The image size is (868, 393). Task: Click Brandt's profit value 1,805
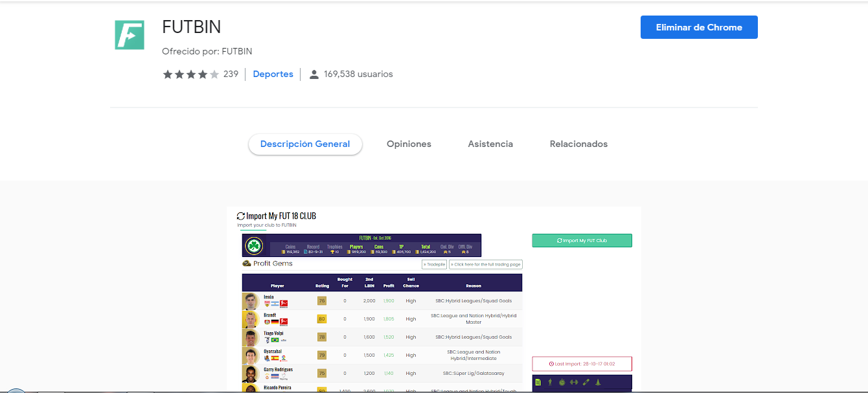tap(389, 319)
